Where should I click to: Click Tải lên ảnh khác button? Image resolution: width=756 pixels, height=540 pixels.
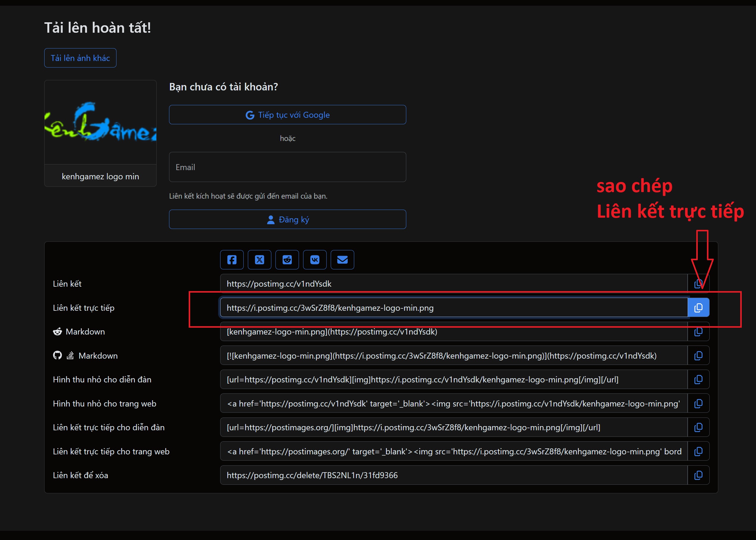(80, 58)
